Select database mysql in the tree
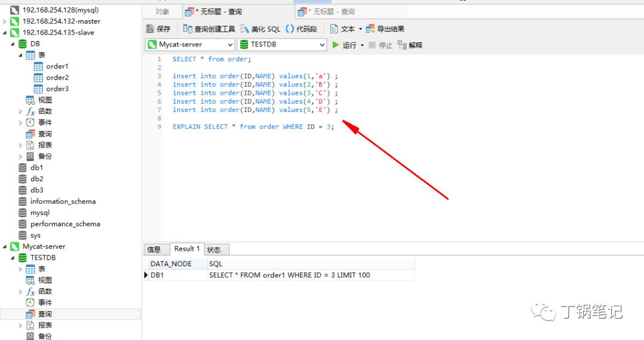 coord(40,213)
